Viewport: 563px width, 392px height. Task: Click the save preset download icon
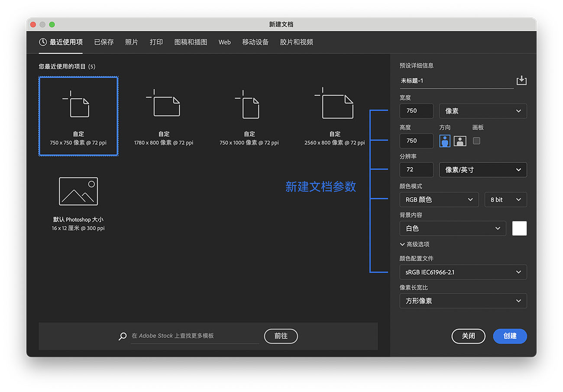(521, 80)
